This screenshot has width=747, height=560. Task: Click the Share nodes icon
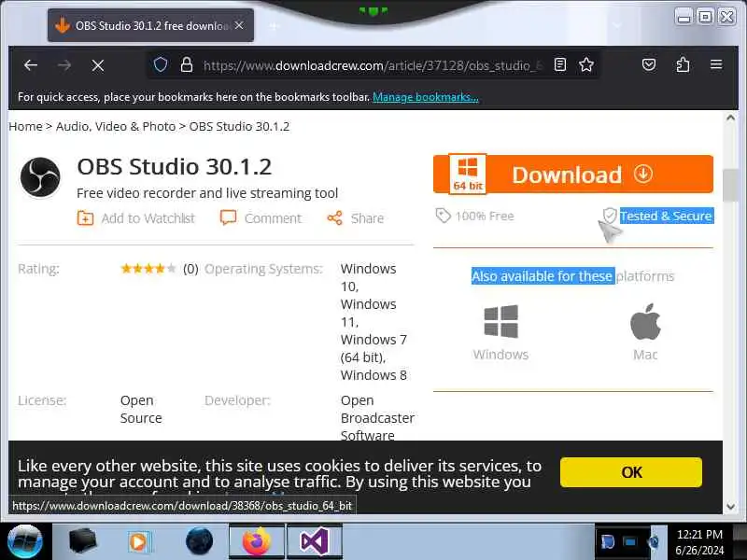334,218
